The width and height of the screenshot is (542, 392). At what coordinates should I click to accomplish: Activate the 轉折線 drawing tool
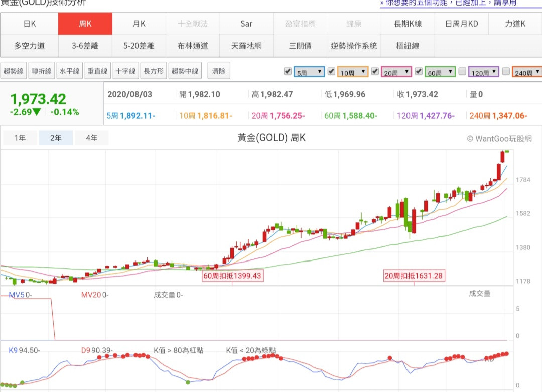point(42,71)
